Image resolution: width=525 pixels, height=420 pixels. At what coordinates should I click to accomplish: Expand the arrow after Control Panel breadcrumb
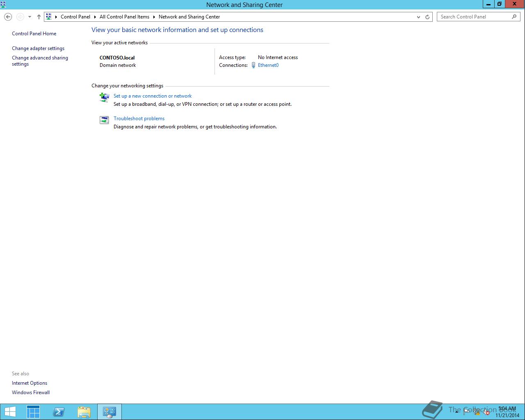coord(95,17)
